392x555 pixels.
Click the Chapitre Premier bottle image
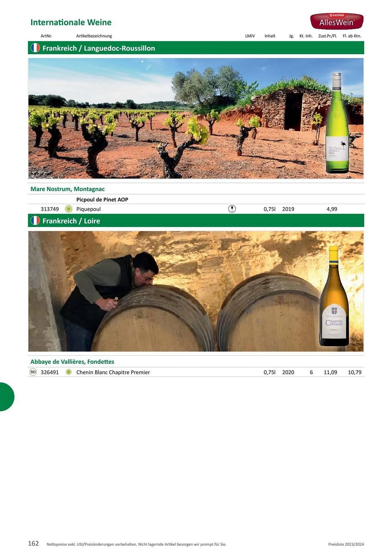click(334, 296)
